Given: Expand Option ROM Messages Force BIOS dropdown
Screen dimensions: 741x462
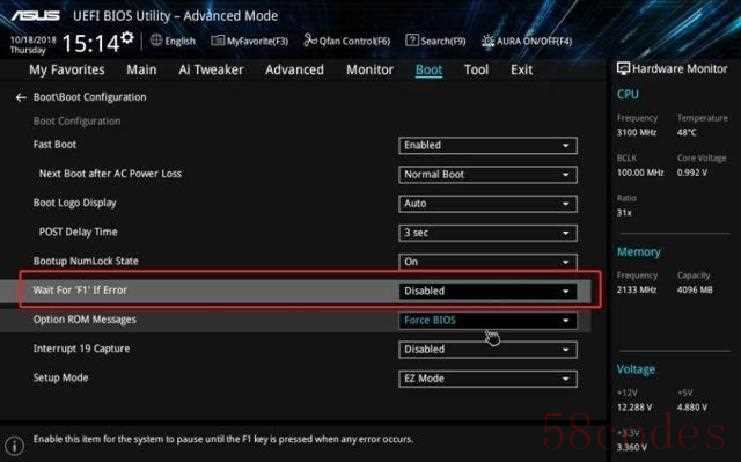Looking at the screenshot, I should coord(488,321).
